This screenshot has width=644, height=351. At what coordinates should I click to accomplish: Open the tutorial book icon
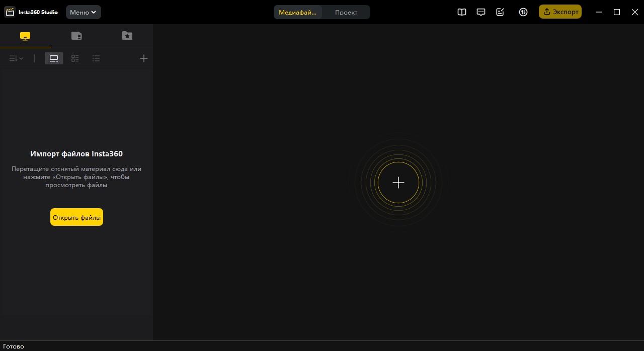tap(461, 12)
